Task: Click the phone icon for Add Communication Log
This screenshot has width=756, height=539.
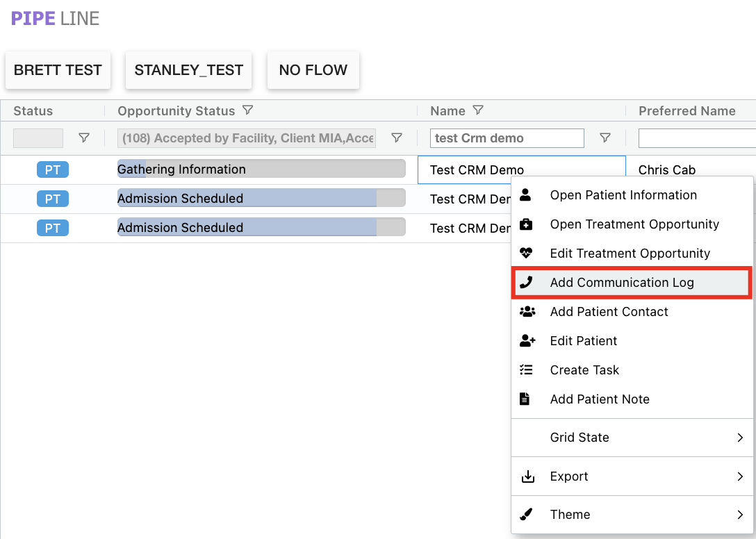Action: [x=527, y=283]
